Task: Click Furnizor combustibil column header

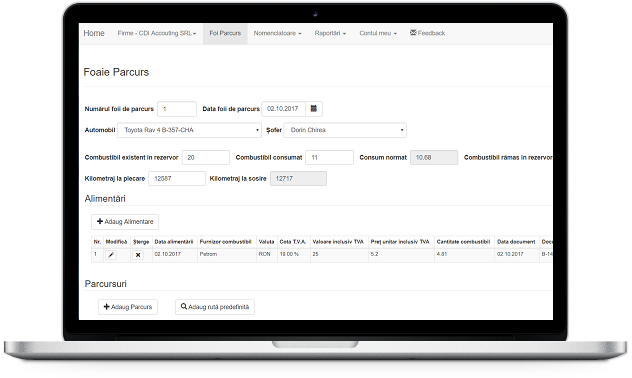Action: point(226,242)
